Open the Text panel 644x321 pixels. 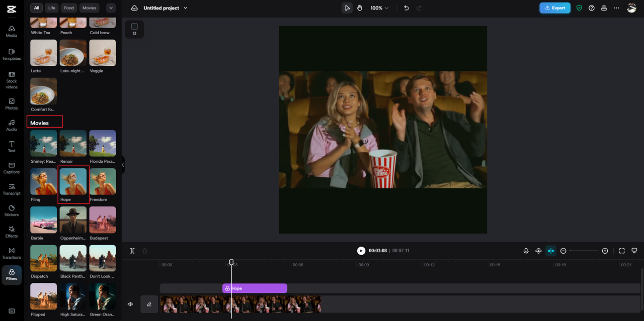click(x=12, y=147)
